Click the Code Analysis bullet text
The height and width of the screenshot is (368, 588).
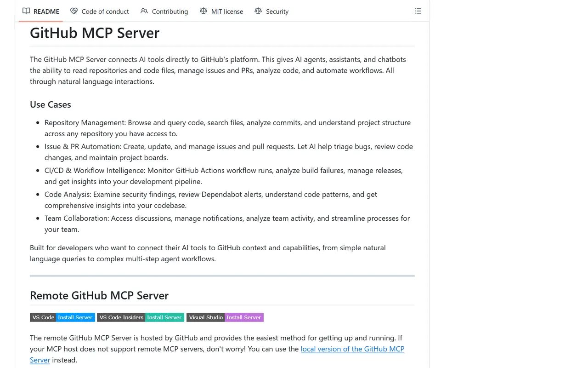[x=211, y=200]
